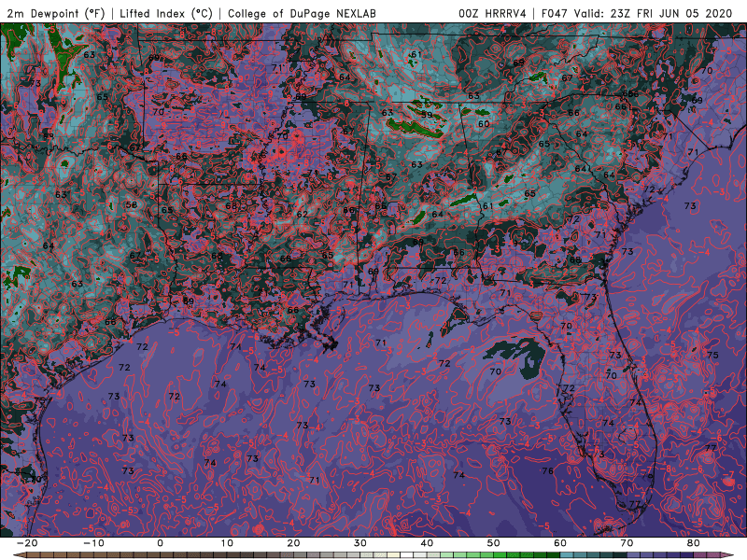Click the 76 dewpoint value over the Gulf
This screenshot has height=560, width=747.
tap(548, 471)
